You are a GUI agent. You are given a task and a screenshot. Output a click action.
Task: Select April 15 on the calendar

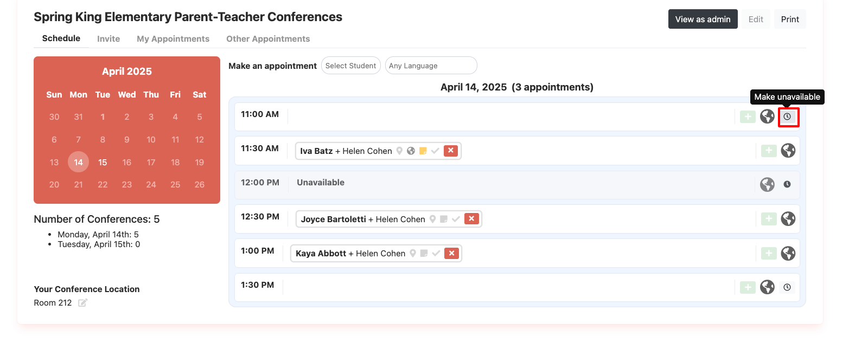(103, 162)
